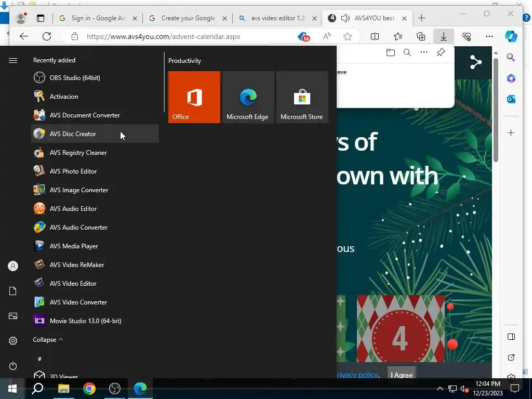Viewport: 532px width, 399px height.
Task: Show hidden system tray icons
Action: [x=440, y=389]
